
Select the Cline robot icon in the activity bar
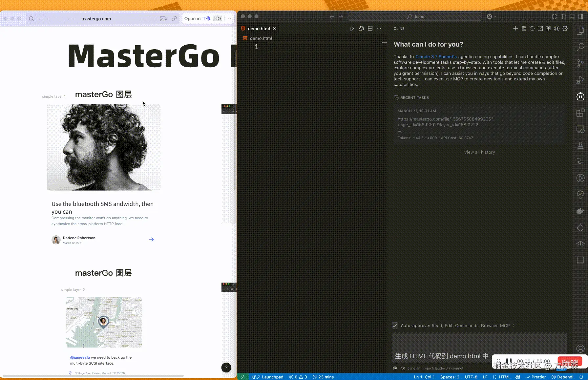580,96
